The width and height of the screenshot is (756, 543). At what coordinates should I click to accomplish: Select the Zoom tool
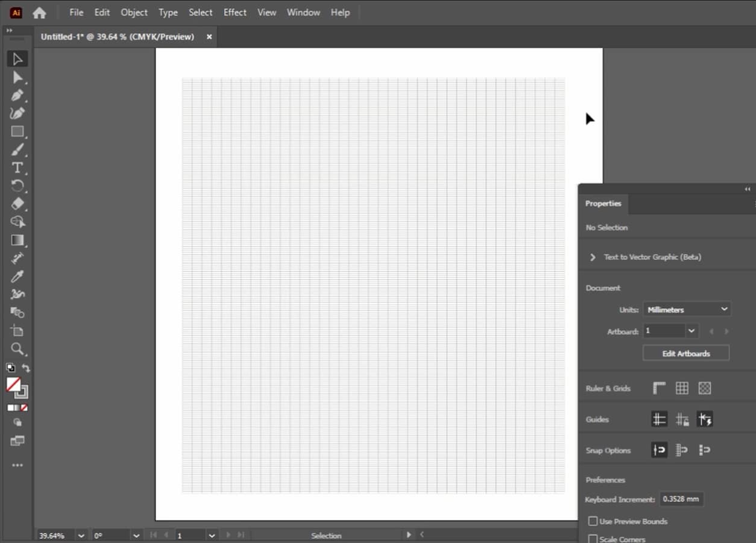point(17,349)
